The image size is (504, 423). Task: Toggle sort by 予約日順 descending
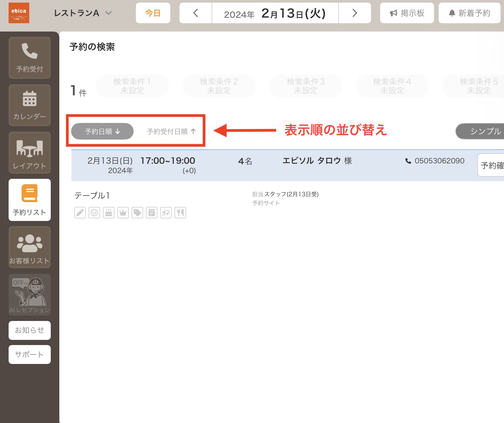pyautogui.click(x=102, y=131)
